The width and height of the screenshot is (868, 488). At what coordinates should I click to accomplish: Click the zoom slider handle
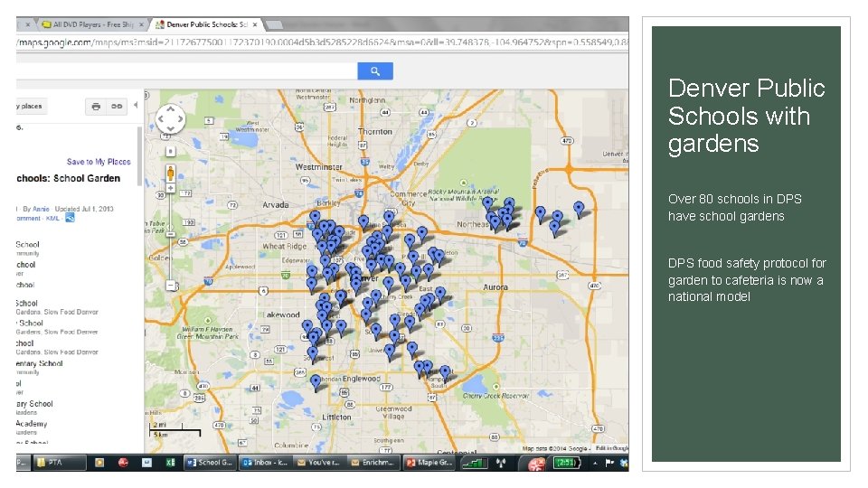coord(171,235)
